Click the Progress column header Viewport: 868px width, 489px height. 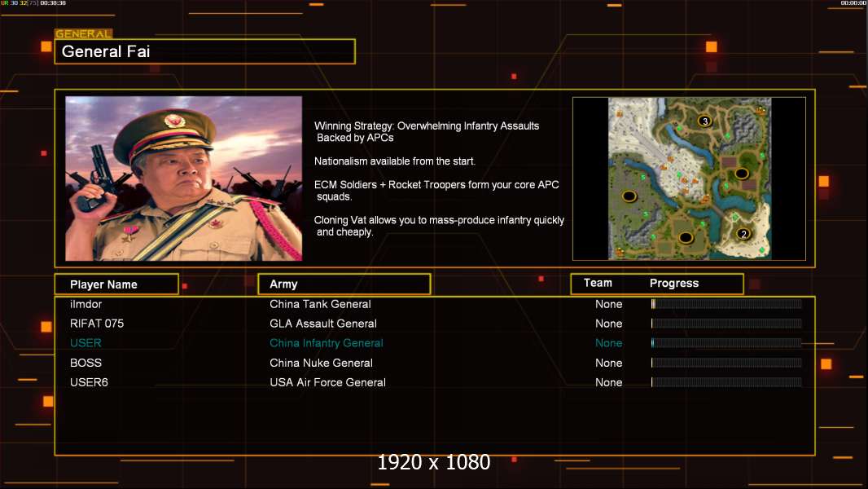pyautogui.click(x=673, y=283)
